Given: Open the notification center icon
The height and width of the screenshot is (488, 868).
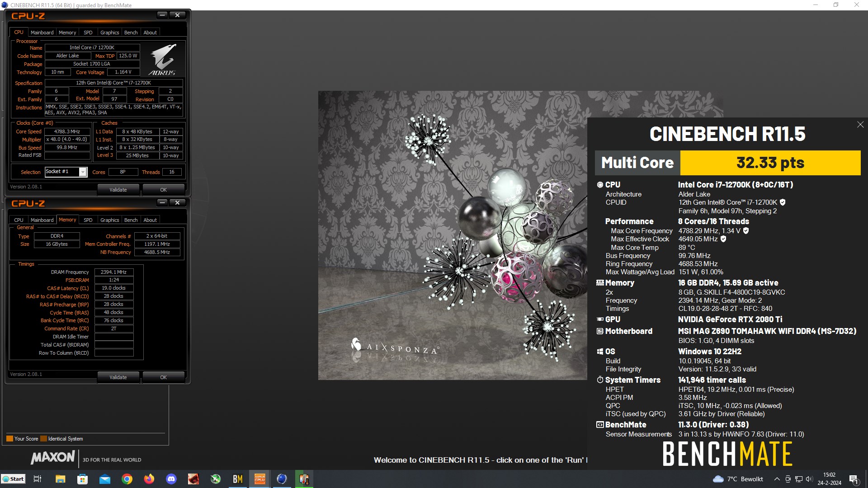Looking at the screenshot, I should pyautogui.click(x=854, y=479).
